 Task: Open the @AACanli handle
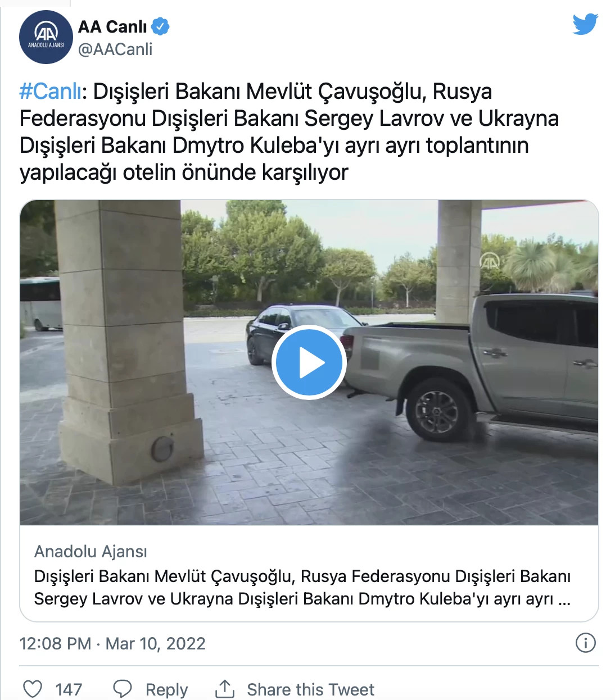(x=115, y=49)
